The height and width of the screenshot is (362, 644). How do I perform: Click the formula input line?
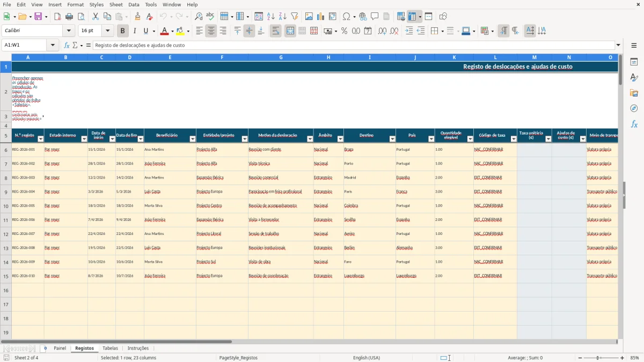coord(354,45)
